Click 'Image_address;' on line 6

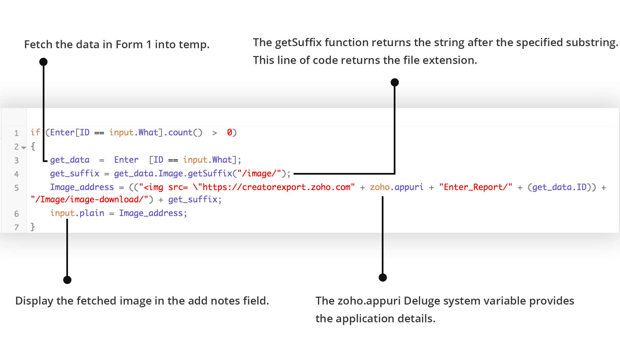point(153,213)
